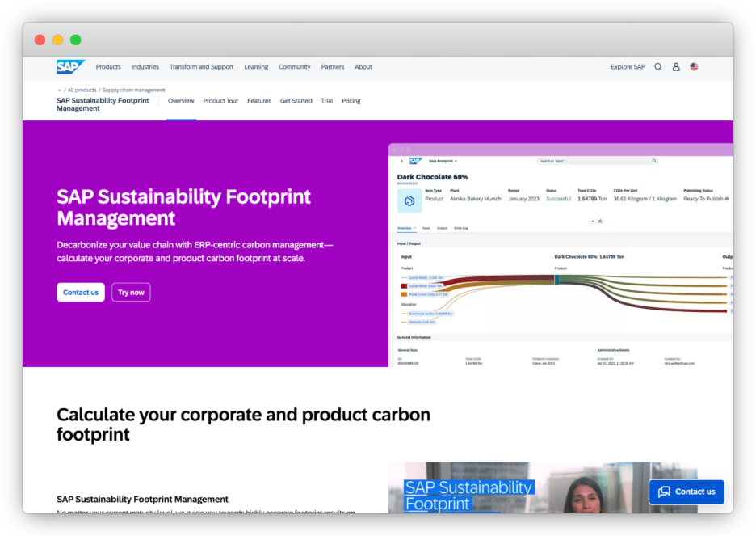
Task: Click the white Contact us hero button
Action: pyautogui.click(x=81, y=293)
